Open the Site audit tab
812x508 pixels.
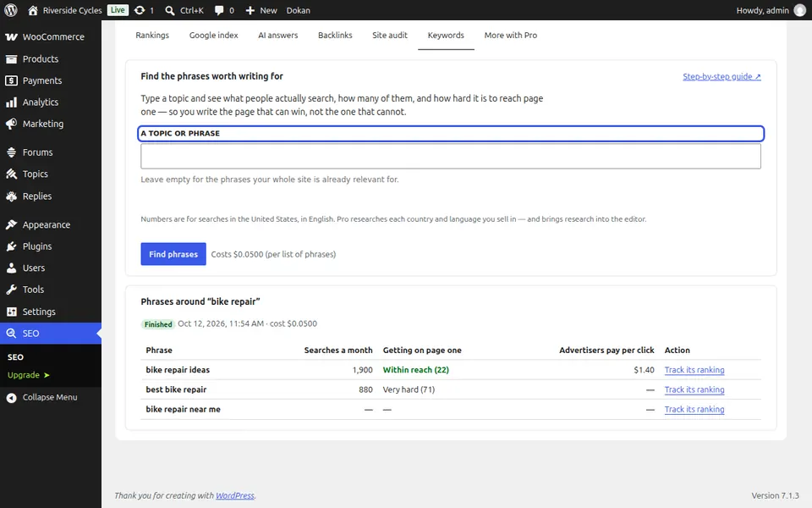390,36
